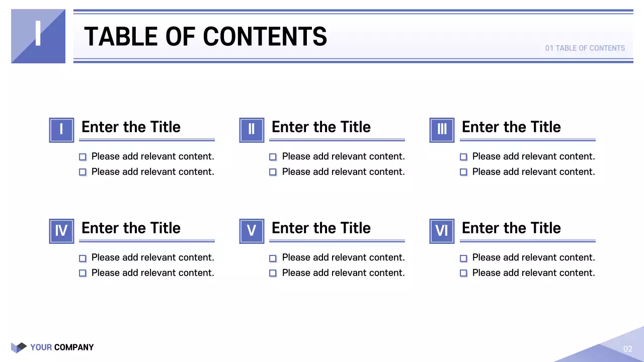Click the first content line under section III
This screenshot has width=644, height=362.
point(533,156)
